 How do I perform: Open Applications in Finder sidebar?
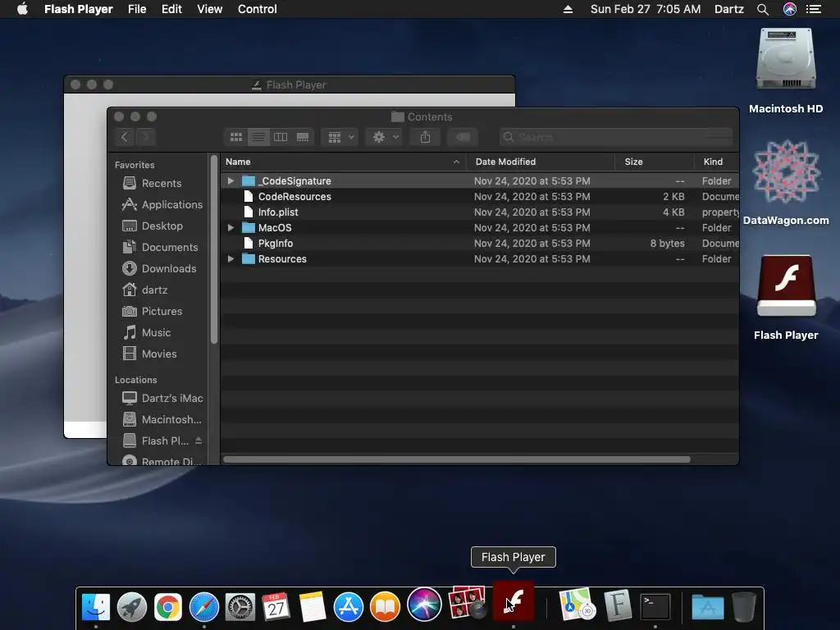coord(162,204)
